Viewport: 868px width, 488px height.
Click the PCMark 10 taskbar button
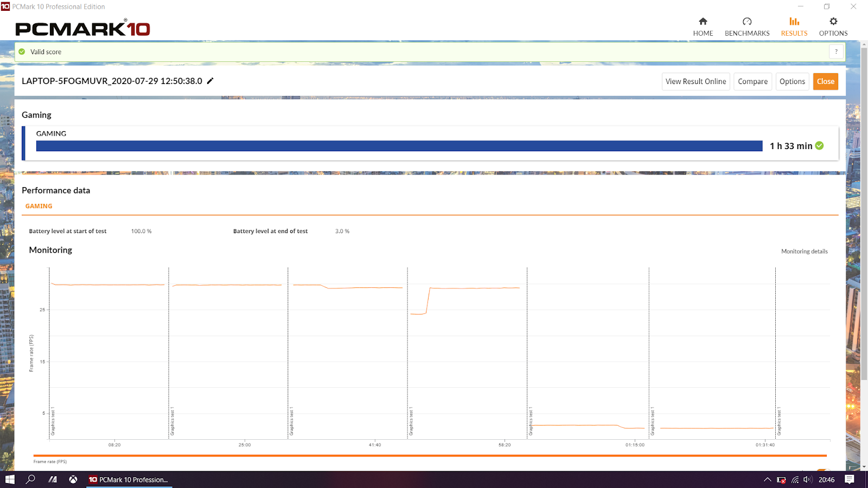pos(129,479)
